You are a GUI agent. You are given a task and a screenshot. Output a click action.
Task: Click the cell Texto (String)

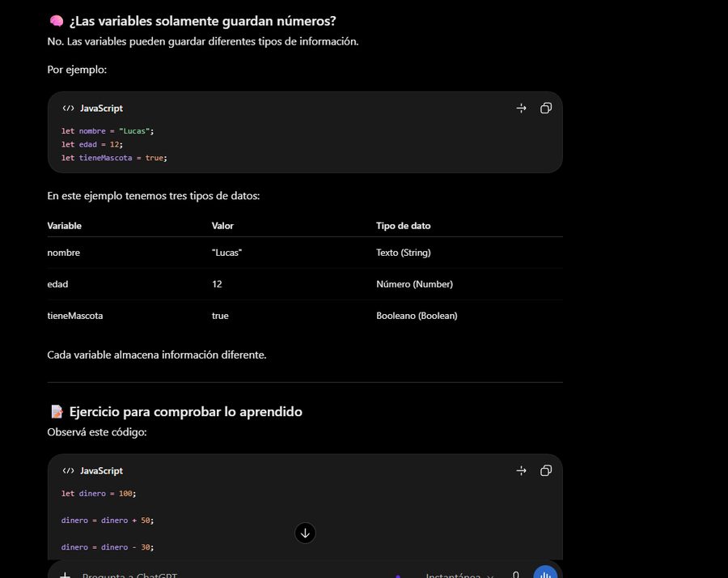(404, 253)
